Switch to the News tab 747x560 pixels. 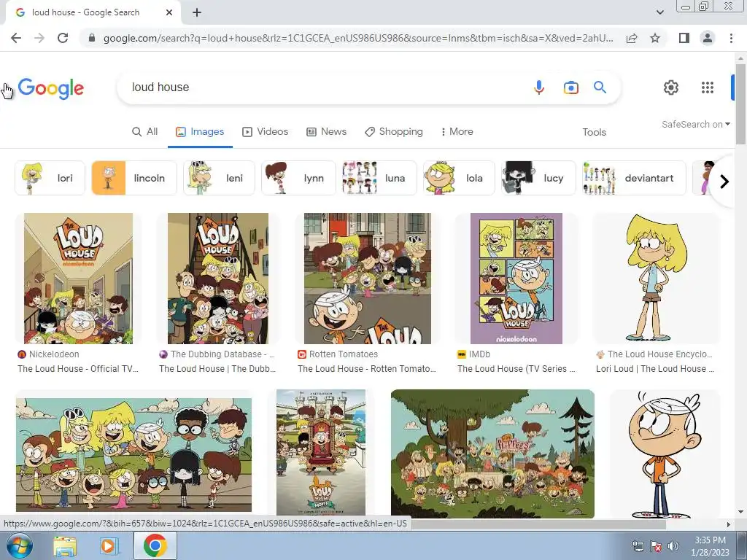[326, 132]
